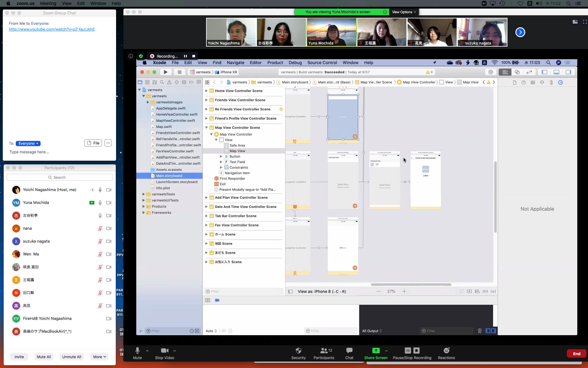Open the YouTube link in chat

(52, 29)
